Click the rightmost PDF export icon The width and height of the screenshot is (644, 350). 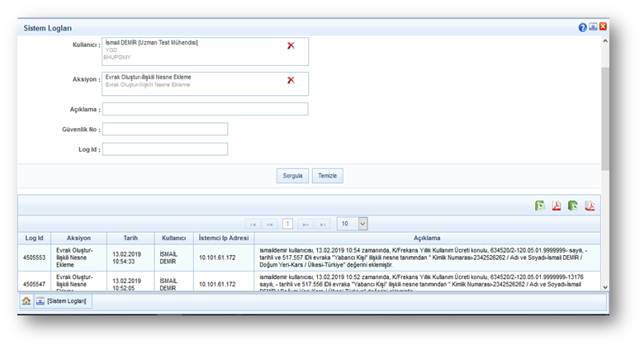[x=590, y=206]
